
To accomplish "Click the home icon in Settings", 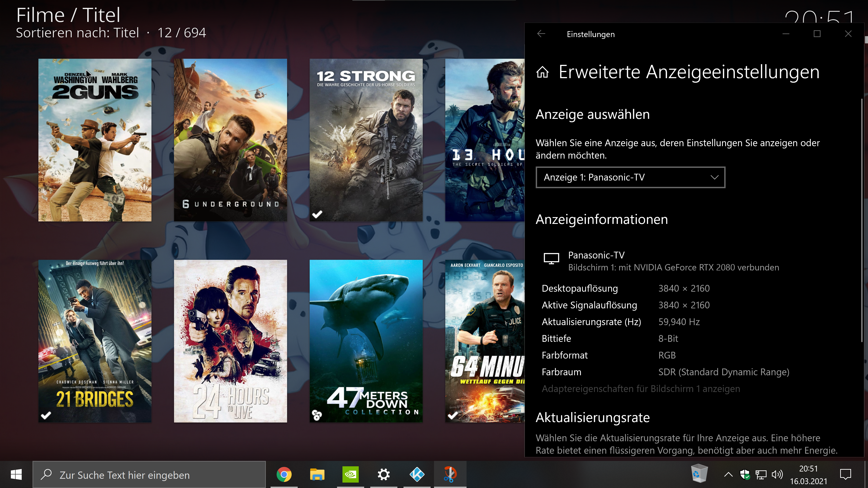I will (542, 72).
